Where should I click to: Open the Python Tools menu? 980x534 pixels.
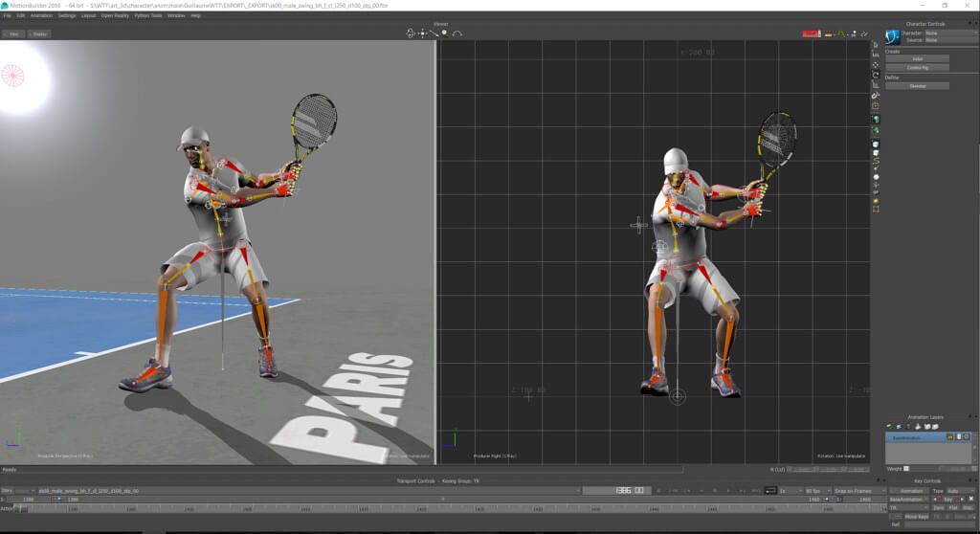[x=148, y=15]
